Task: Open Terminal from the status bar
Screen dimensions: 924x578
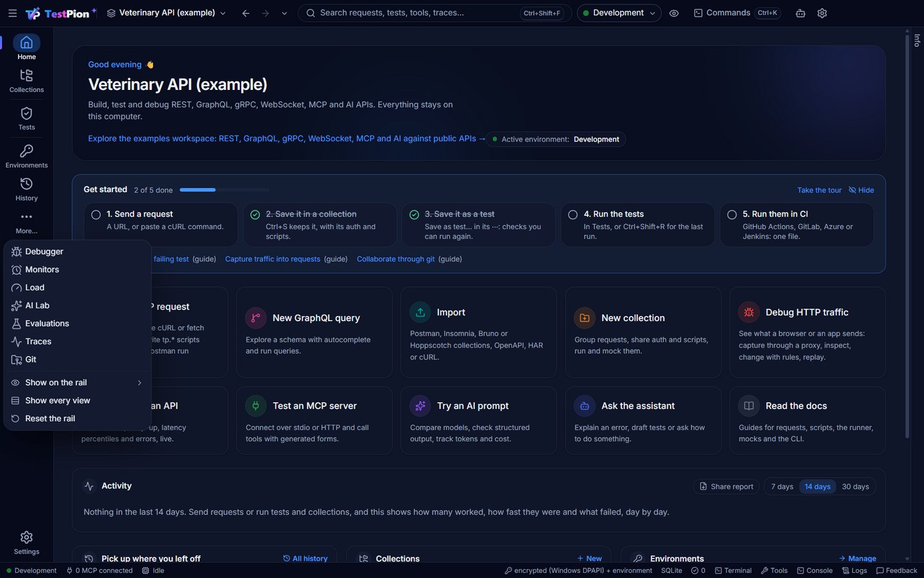Action: (x=733, y=570)
